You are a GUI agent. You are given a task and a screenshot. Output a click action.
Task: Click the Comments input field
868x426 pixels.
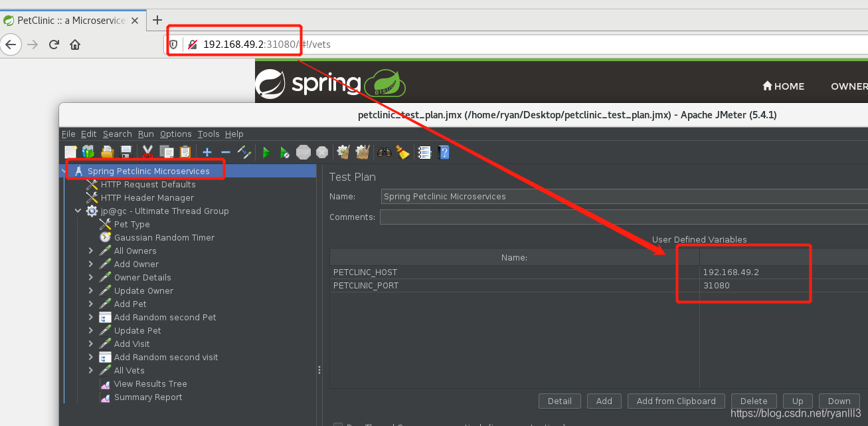[624, 217]
